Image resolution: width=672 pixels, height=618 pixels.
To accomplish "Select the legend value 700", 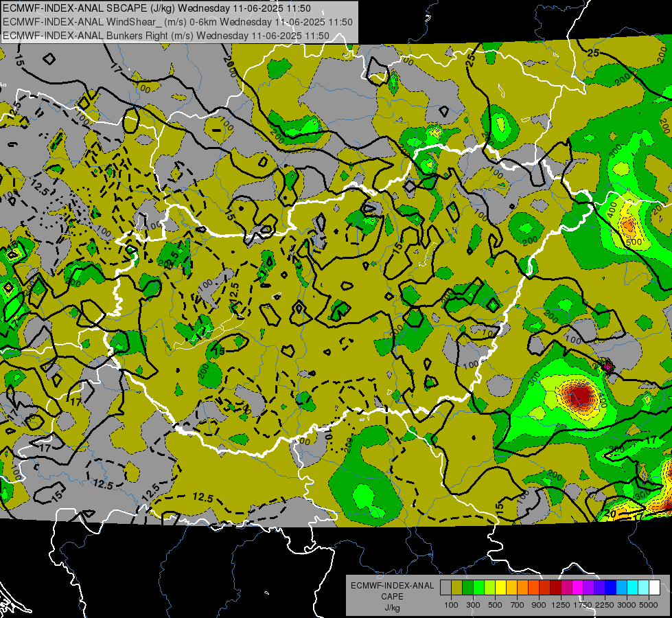I will 518,605.
